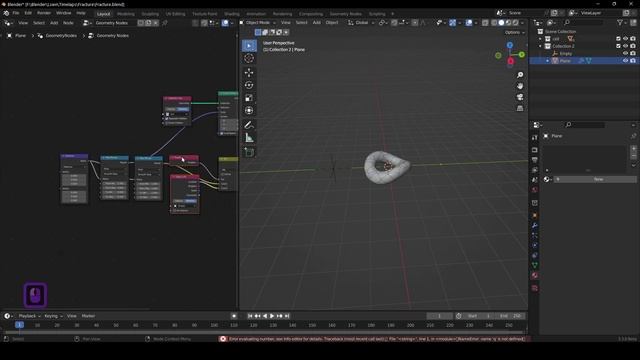The image size is (640, 360).
Task: Select the Rotate tool
Action: click(x=249, y=85)
